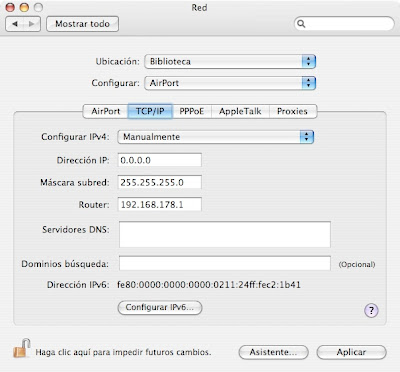This screenshot has width=400, height=372.
Task: Click the Dominios búsqueda field
Action: (x=225, y=263)
